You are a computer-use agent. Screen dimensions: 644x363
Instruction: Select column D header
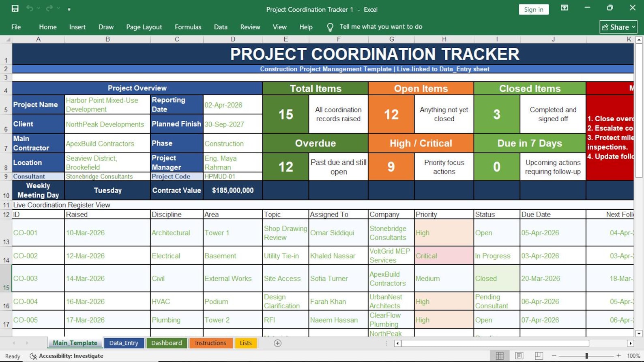[x=233, y=39]
